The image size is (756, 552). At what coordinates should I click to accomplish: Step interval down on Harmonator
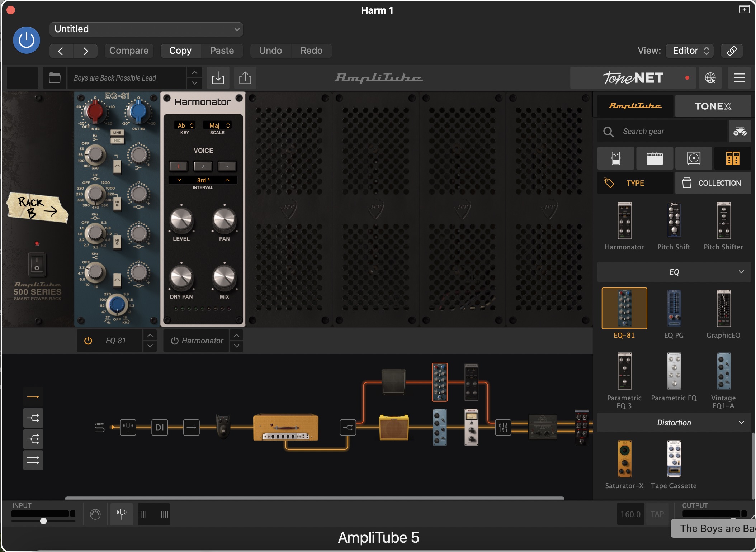(179, 180)
